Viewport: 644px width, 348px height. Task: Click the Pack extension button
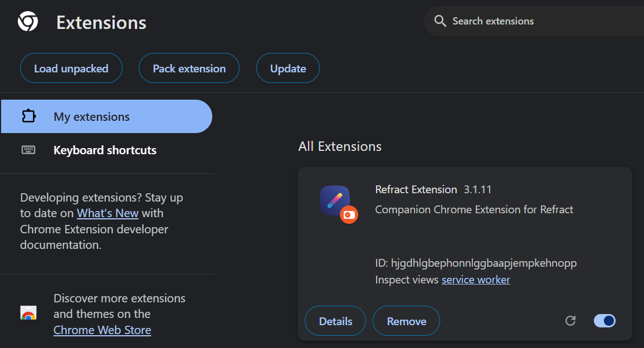click(x=189, y=68)
